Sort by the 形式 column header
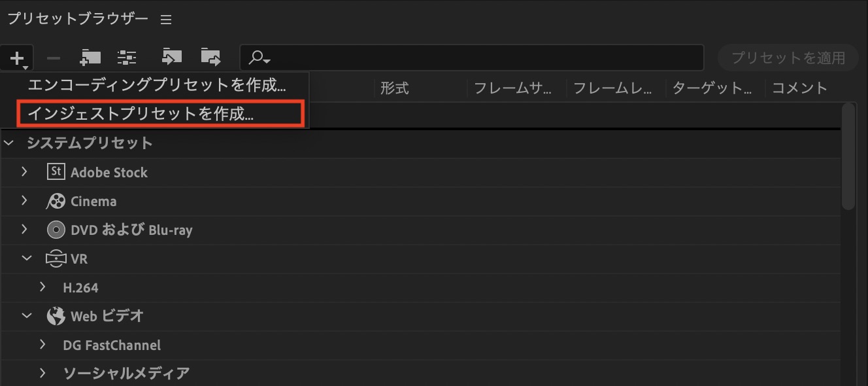The width and height of the screenshot is (868, 386). click(395, 88)
